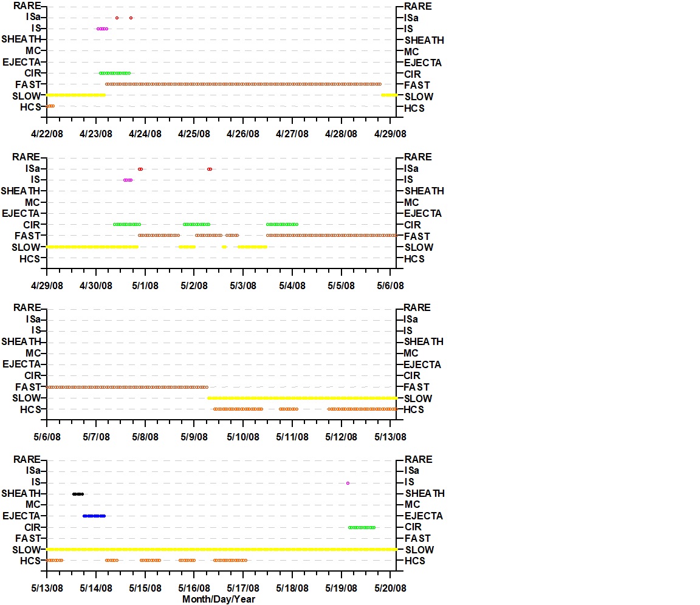Screen dimensions: 700x605
Task: Select the red ISa marker after 5/2/08
Action: click(210, 169)
